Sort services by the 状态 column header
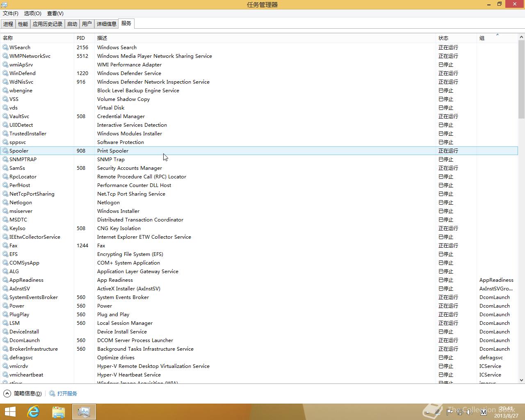This screenshot has width=525, height=420. [x=456, y=38]
